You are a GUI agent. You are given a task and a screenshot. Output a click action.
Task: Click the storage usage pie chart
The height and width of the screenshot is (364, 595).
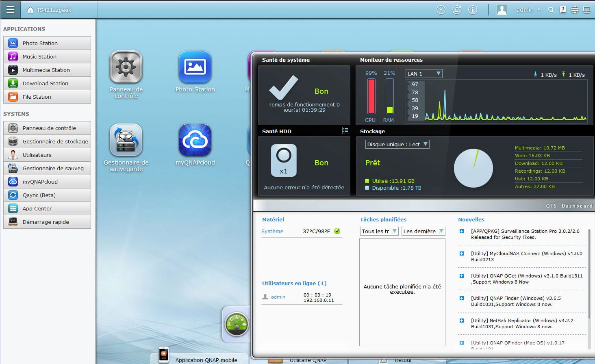coord(473,168)
